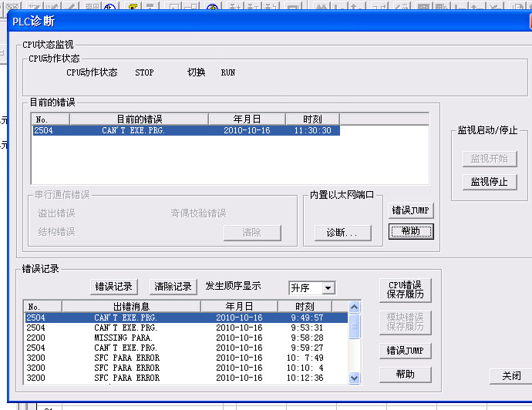
Task: Click the error log scrollbar up arrow
Action: tap(355, 307)
